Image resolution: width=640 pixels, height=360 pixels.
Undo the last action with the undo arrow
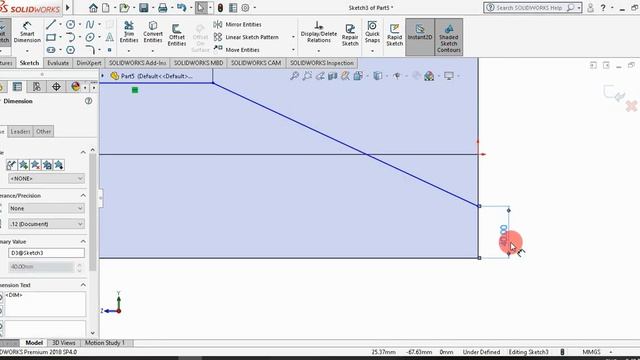tap(181, 7)
